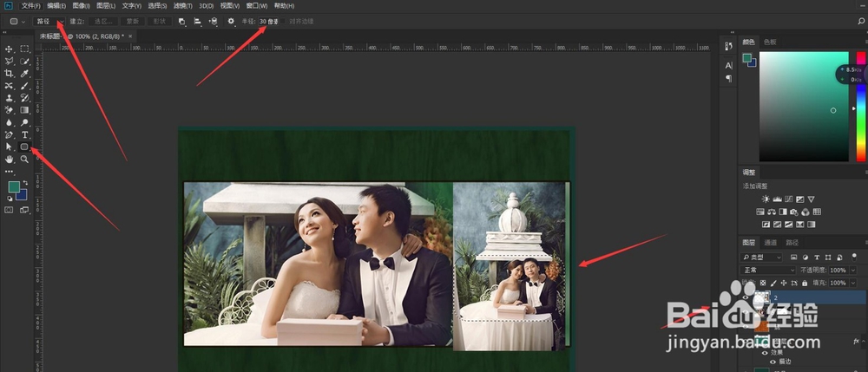
Task: Select the Rectangular Marquee tool
Action: click(24, 49)
